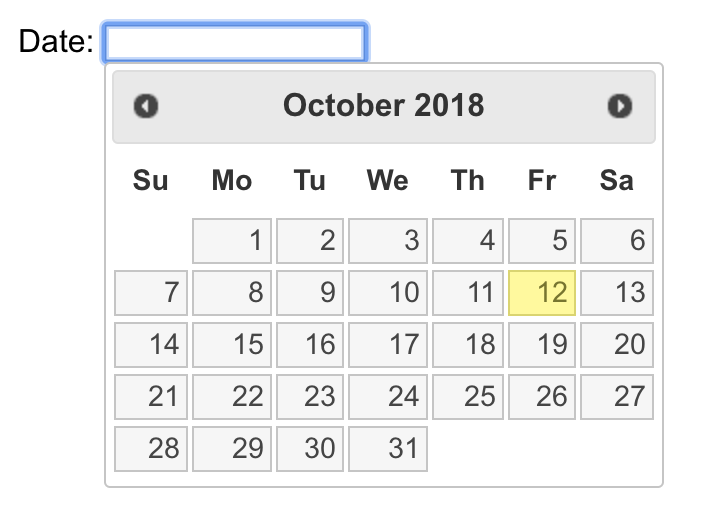Image resolution: width=704 pixels, height=532 pixels.
Task: Pick Thursday October 18
Action: pos(468,345)
